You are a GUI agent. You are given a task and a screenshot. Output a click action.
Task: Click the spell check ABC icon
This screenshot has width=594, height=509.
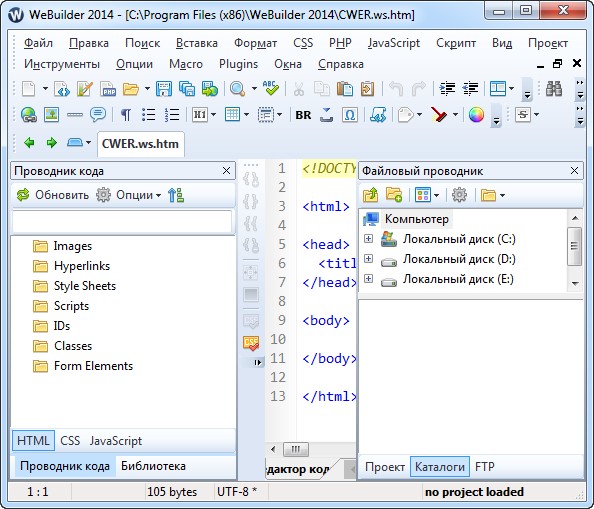pos(270,88)
